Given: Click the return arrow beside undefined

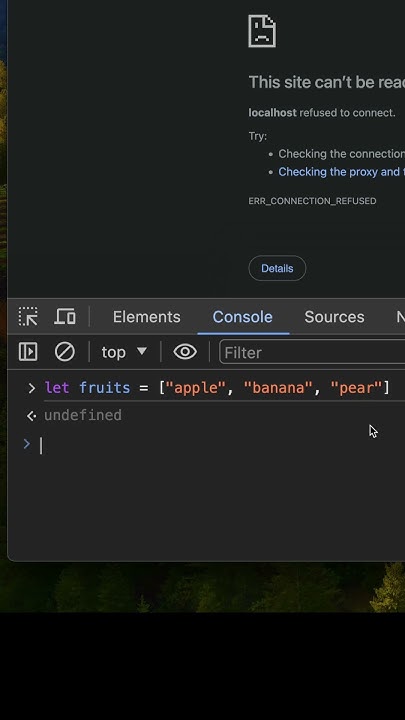Looking at the screenshot, I should [31, 416].
